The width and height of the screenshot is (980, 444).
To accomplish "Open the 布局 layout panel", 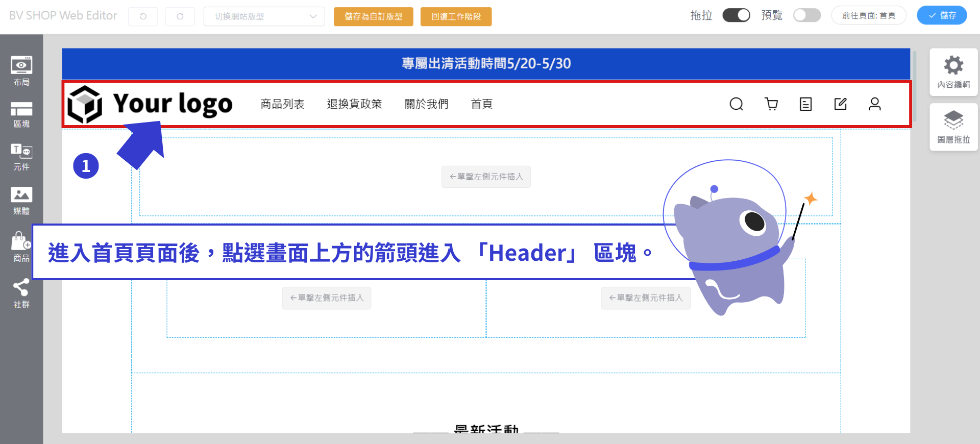I will pos(21,71).
